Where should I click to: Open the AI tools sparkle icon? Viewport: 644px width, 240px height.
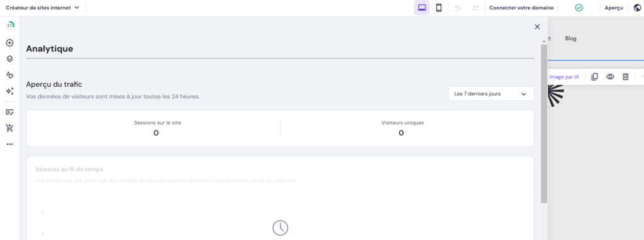point(10,91)
